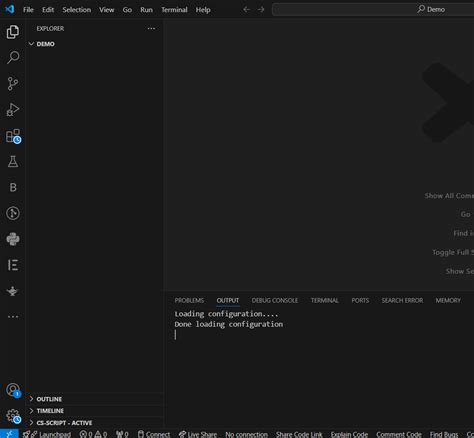
Task: Open errors and warnings count in status bar
Action: point(93,434)
